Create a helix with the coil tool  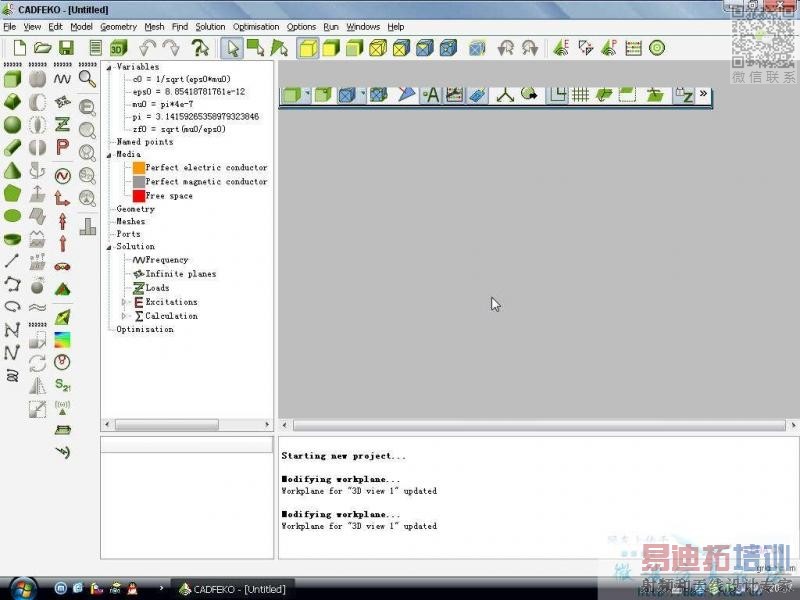pyautogui.click(x=12, y=376)
